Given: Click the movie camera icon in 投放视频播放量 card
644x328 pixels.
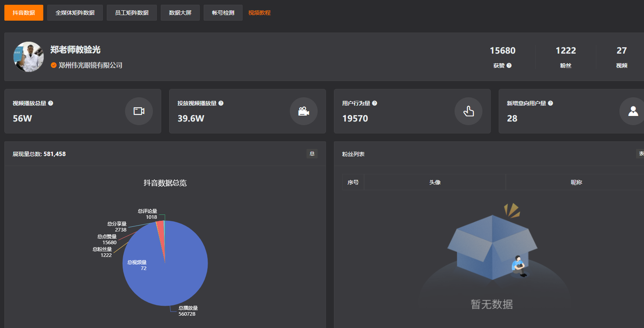Looking at the screenshot, I should click(304, 111).
